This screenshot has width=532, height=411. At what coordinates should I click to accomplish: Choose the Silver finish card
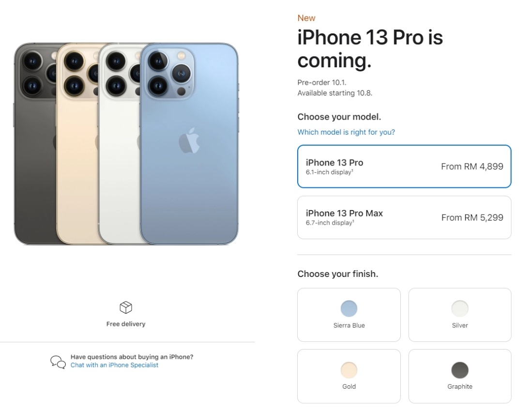[x=460, y=315]
